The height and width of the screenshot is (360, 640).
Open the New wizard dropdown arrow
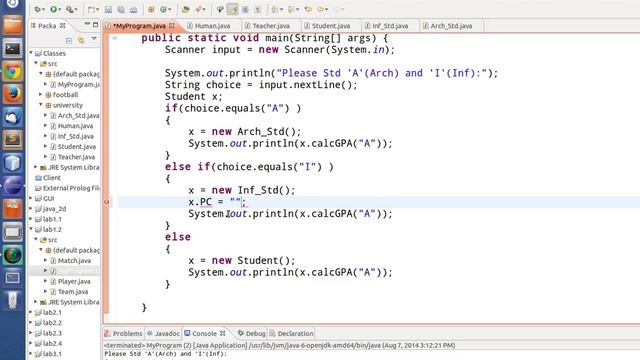[x=98, y=9]
